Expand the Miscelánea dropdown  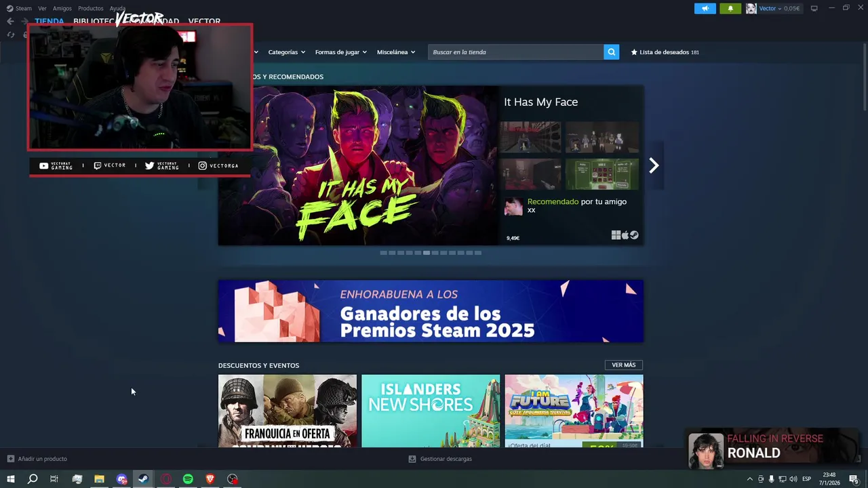(x=396, y=52)
